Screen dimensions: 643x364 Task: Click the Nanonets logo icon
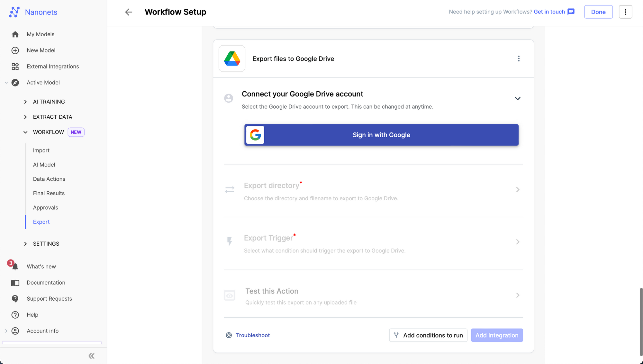point(14,12)
